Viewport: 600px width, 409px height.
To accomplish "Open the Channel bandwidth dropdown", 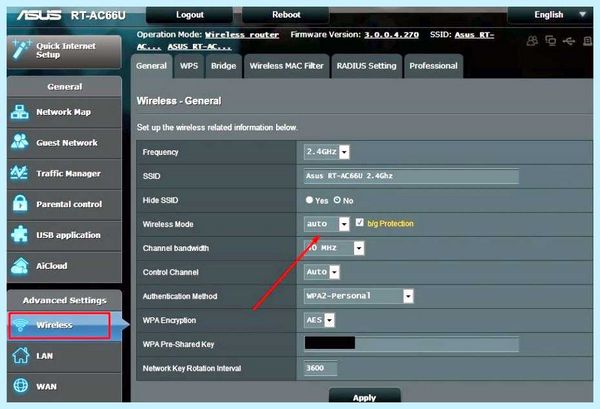I will pyautogui.click(x=334, y=248).
